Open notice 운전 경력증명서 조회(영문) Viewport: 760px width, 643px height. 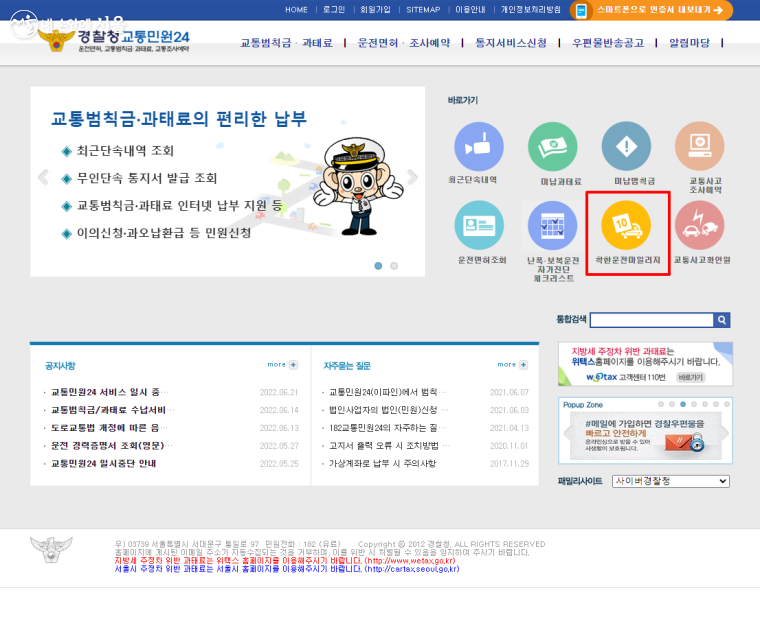tap(111, 446)
